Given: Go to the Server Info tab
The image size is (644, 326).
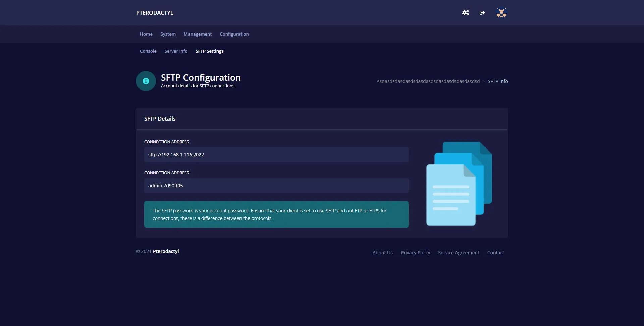Looking at the screenshot, I should (x=176, y=51).
